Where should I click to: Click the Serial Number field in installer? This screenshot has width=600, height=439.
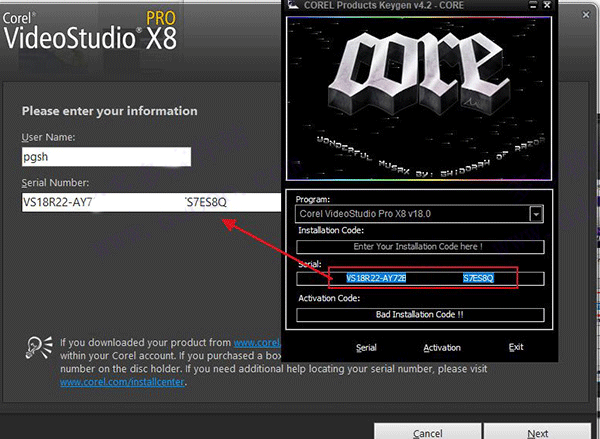(152, 202)
